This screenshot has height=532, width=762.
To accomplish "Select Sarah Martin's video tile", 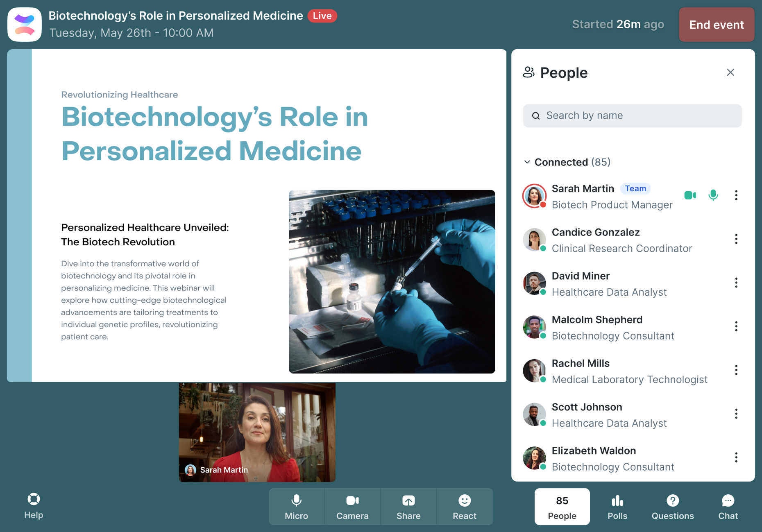I will coord(257,432).
